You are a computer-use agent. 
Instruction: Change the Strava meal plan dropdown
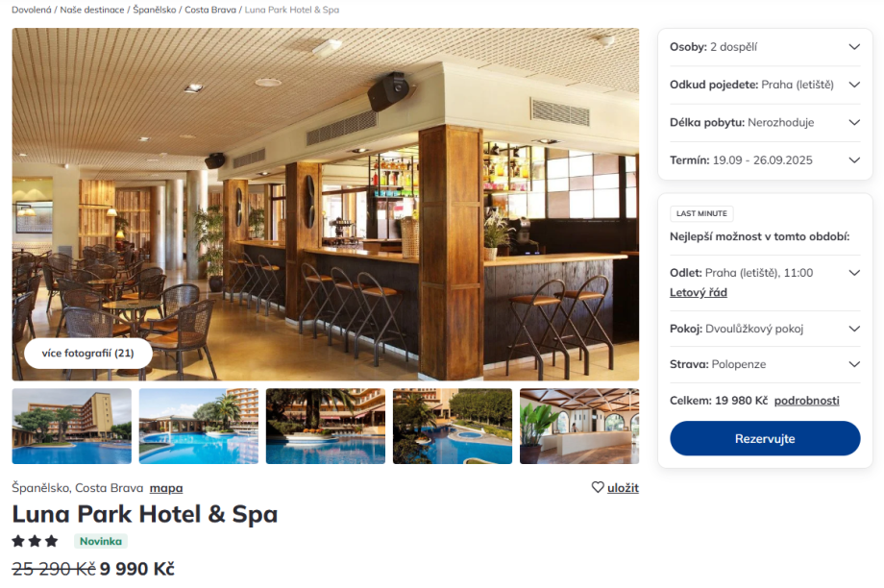(765, 364)
